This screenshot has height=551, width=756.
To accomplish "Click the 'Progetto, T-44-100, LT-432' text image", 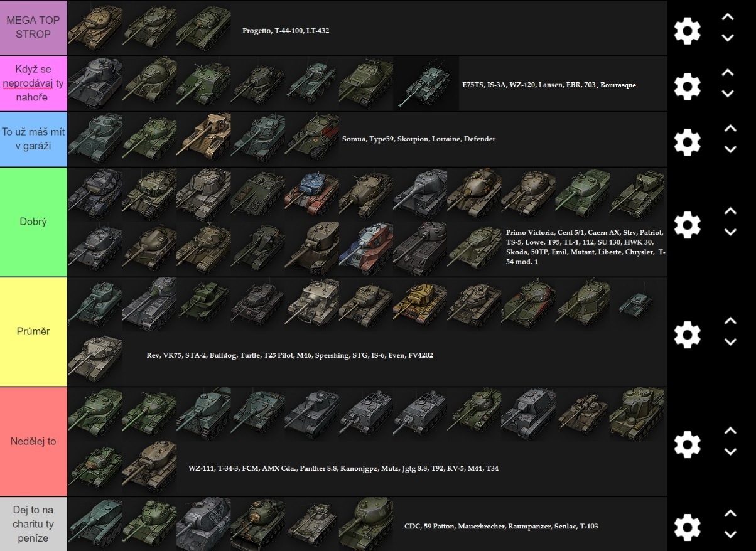I will [286, 31].
